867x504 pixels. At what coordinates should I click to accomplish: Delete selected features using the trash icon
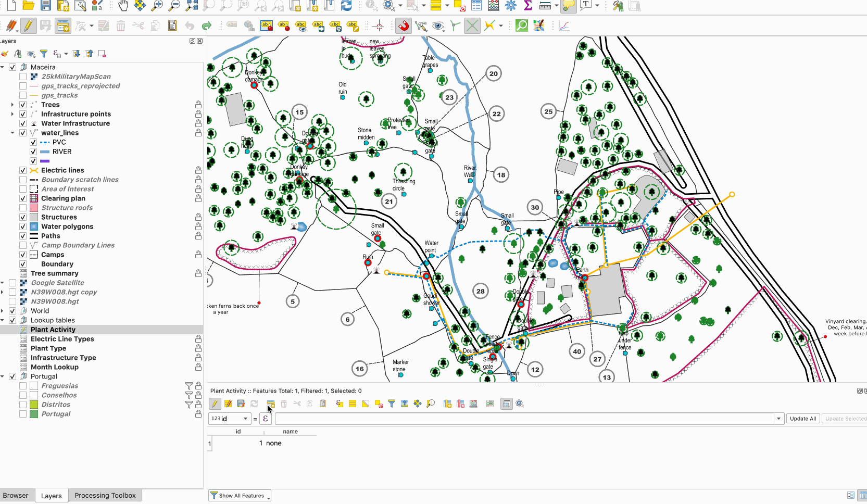pyautogui.click(x=284, y=404)
